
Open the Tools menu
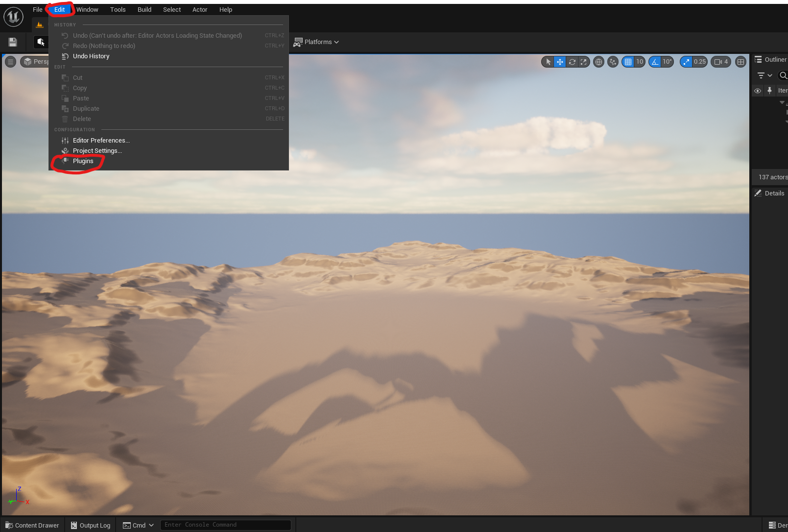[x=118, y=10]
